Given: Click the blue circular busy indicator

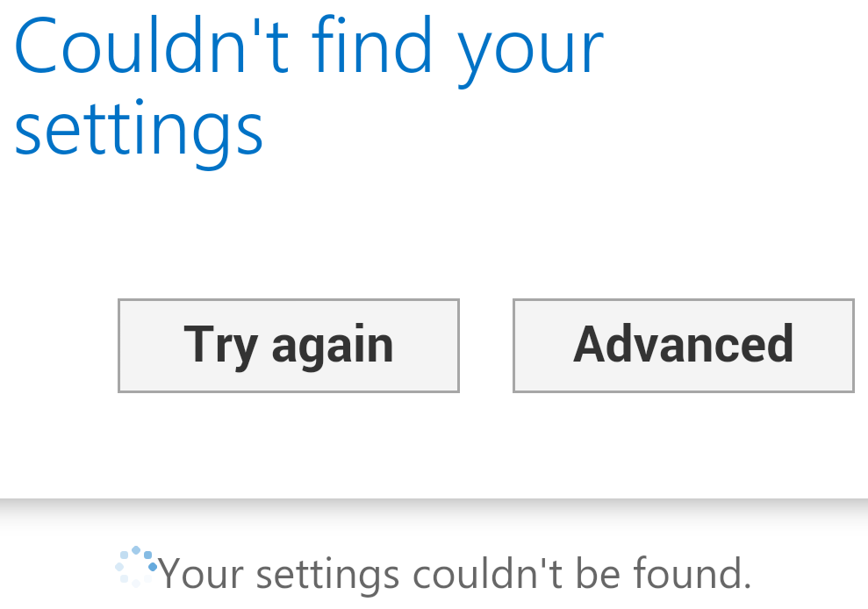Looking at the screenshot, I should click(136, 567).
